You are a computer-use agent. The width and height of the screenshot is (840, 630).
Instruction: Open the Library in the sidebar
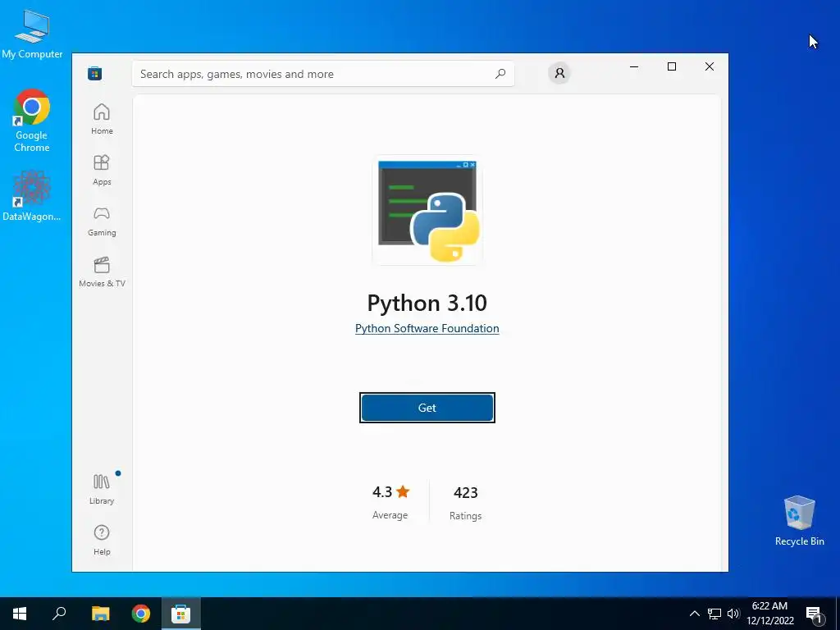[x=102, y=489]
